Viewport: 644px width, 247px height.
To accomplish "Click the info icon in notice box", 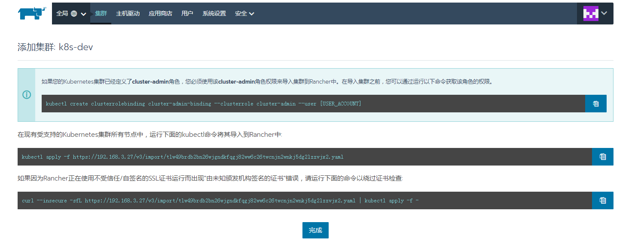I will click(x=27, y=95).
